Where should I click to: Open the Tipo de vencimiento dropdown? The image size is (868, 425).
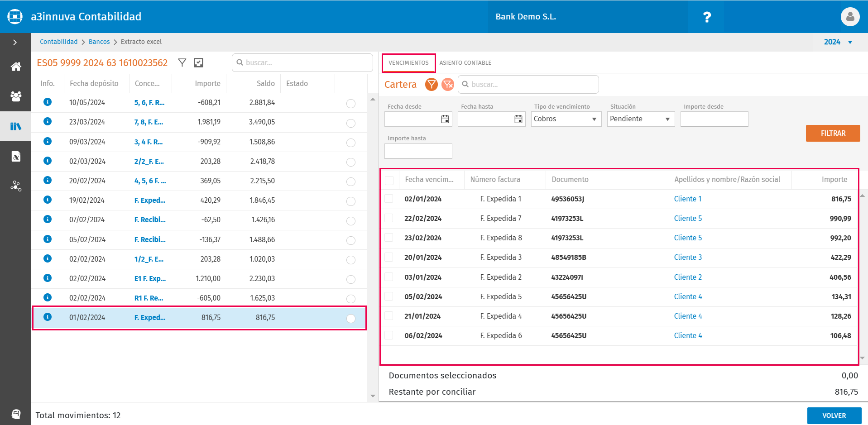click(x=566, y=119)
